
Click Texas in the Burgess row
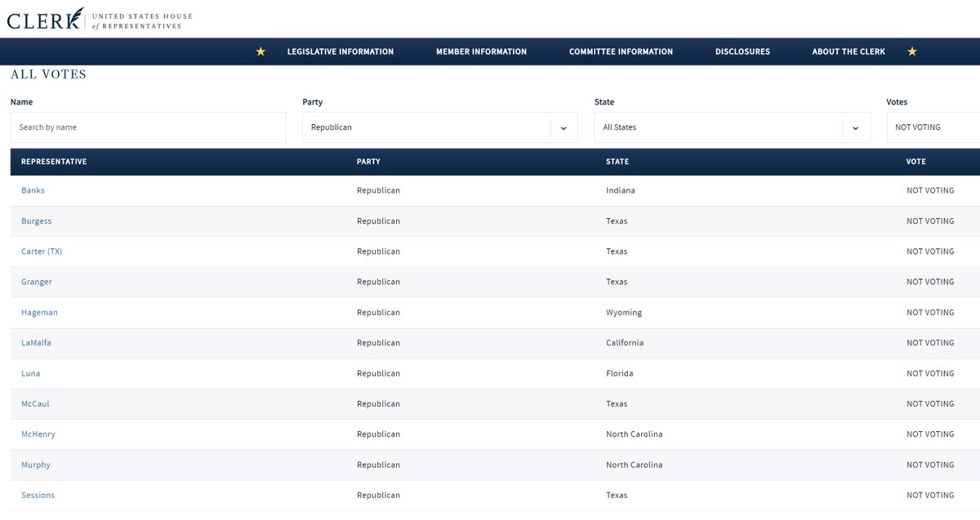pos(617,221)
